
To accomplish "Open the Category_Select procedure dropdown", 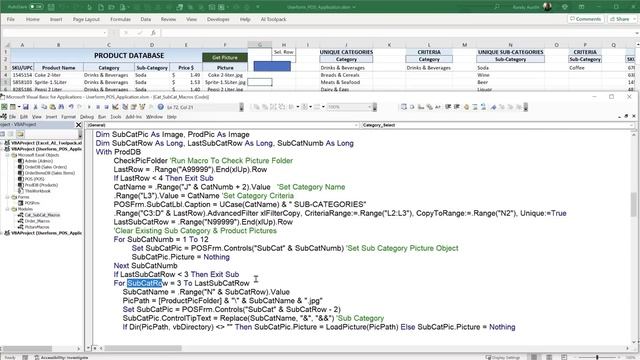I will tap(631, 125).
